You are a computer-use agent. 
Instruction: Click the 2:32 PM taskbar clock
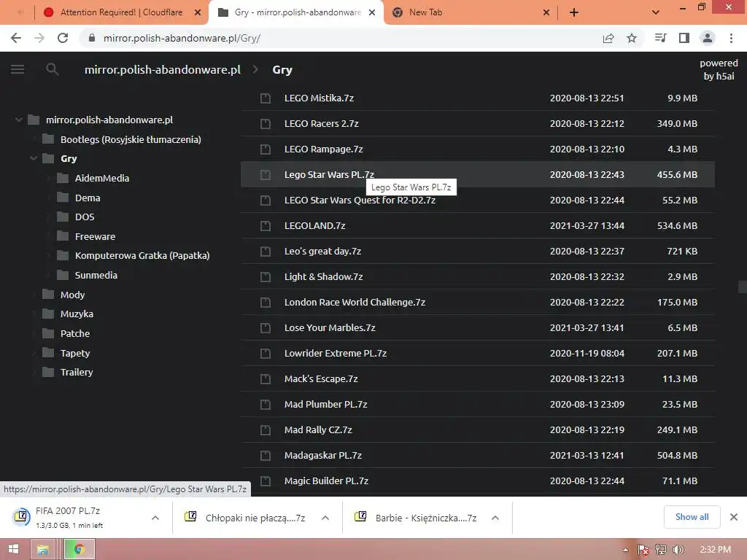coord(715,550)
